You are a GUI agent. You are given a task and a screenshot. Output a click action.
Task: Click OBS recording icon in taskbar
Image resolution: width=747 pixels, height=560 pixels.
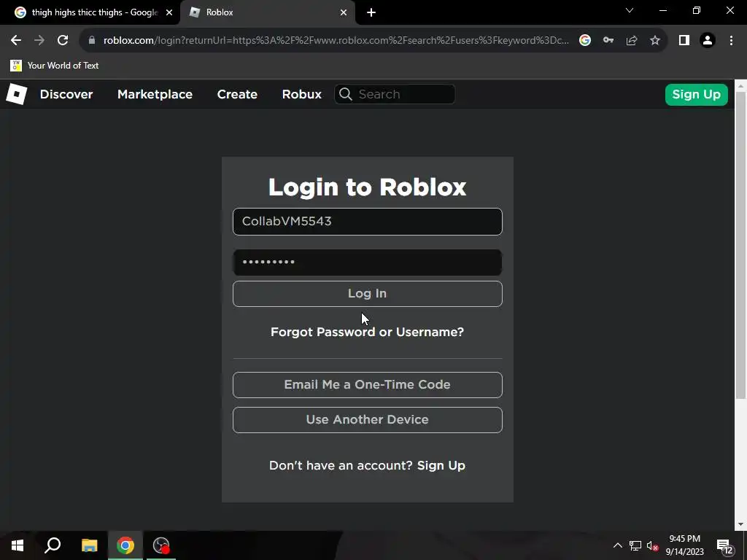point(161,545)
